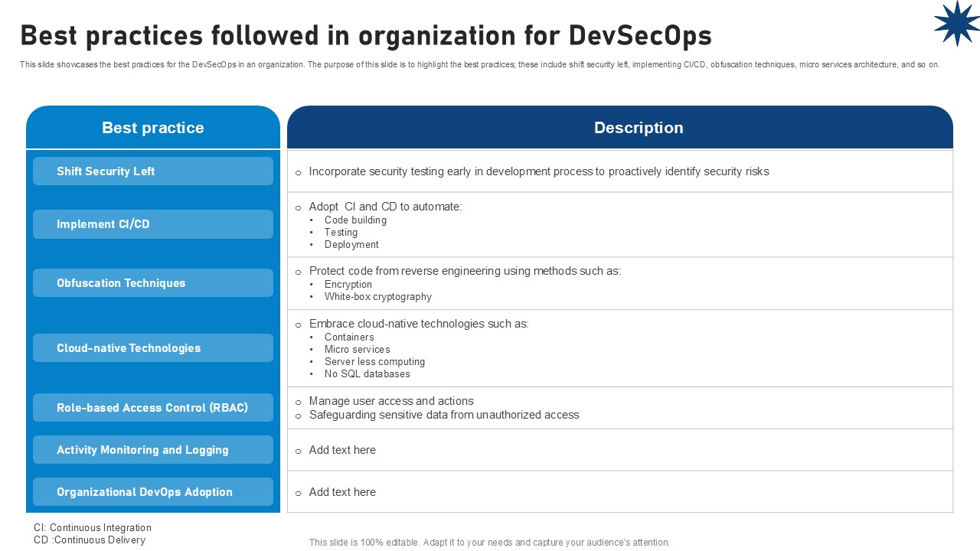
Task: Select the 'No SQL databases' bullet
Action: click(x=367, y=373)
